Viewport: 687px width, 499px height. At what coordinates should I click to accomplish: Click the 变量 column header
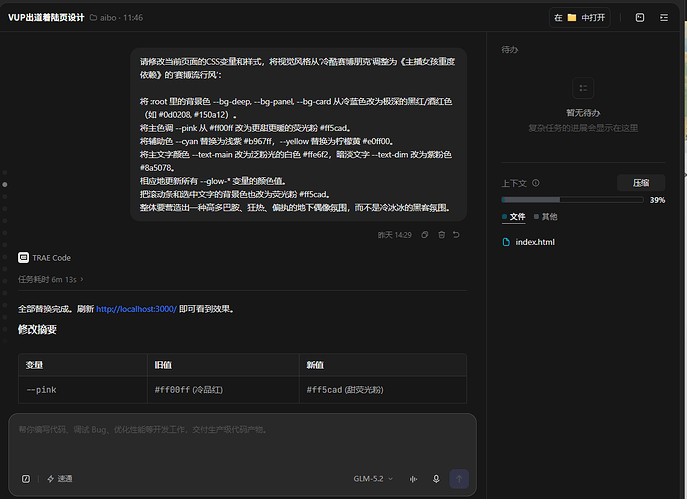point(83,365)
